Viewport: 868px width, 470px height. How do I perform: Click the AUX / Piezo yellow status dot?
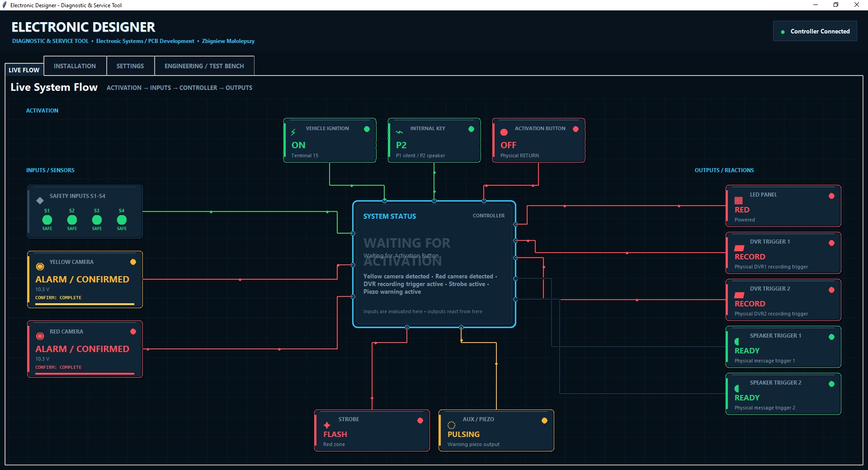[544, 420]
